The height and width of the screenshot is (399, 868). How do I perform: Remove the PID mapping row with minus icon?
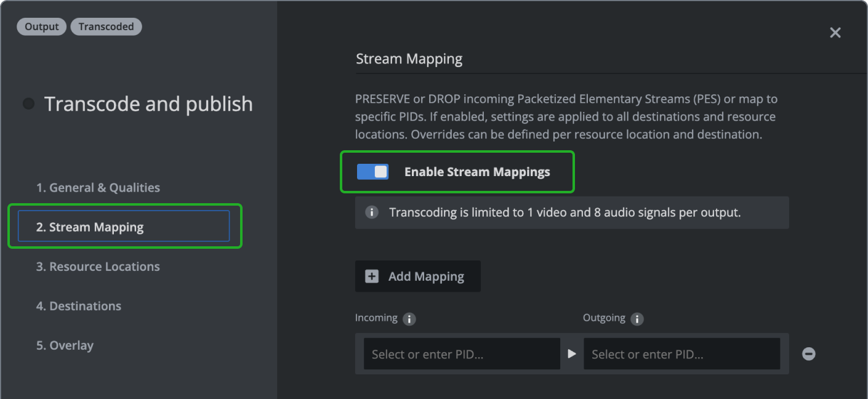(808, 354)
